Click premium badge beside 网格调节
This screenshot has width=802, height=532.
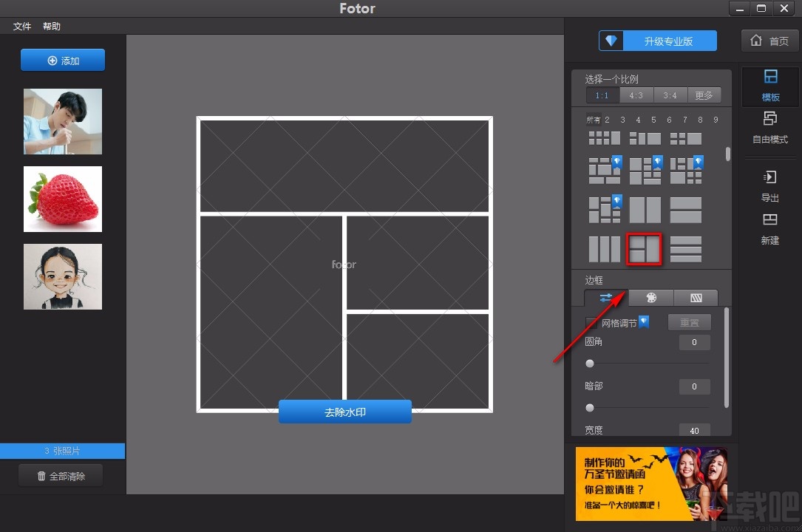pyautogui.click(x=644, y=322)
